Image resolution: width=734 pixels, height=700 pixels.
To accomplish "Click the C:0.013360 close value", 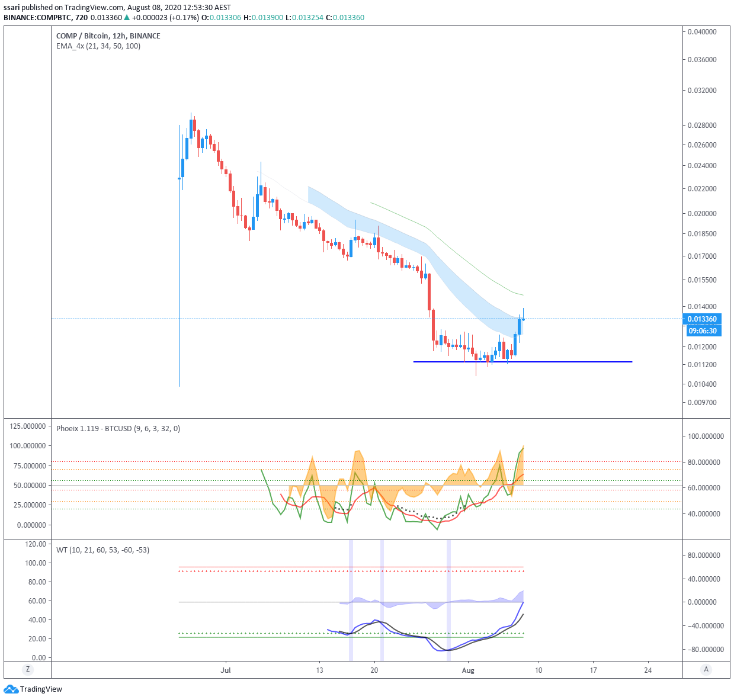I will coord(345,17).
